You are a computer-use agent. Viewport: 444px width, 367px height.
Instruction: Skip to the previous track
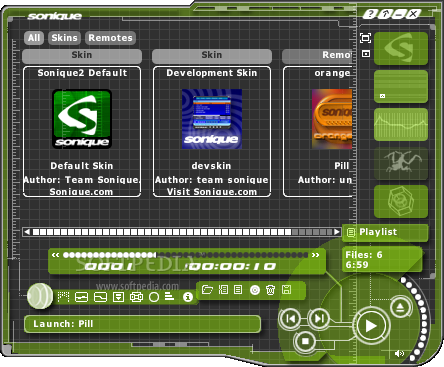[290, 318]
